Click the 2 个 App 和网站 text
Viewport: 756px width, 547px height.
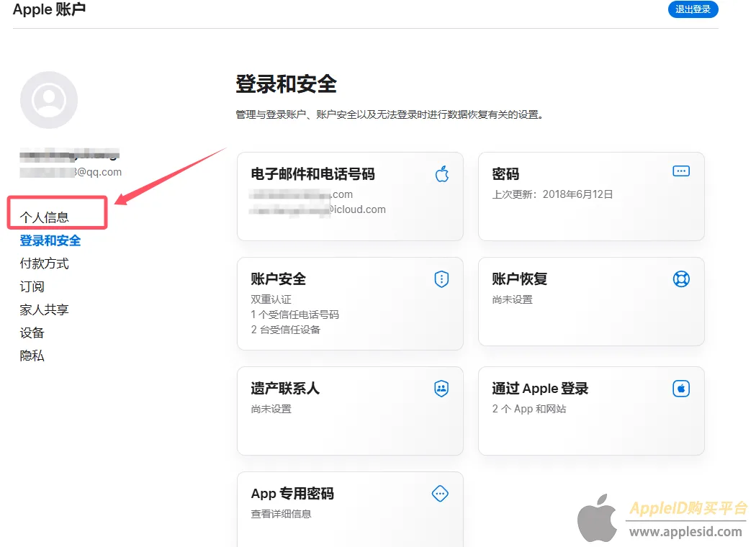(x=529, y=409)
